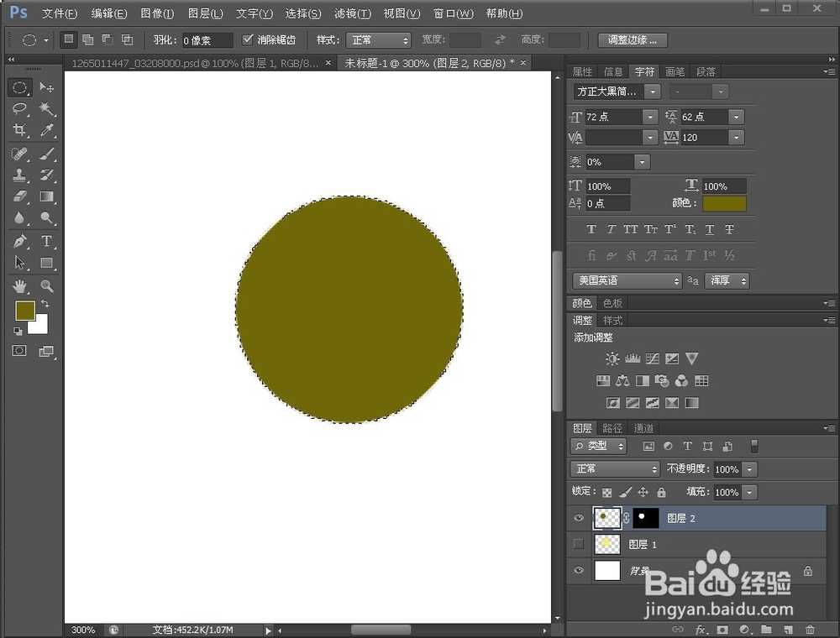Open language dropdown 美国英语
840x638 pixels.
point(627,280)
